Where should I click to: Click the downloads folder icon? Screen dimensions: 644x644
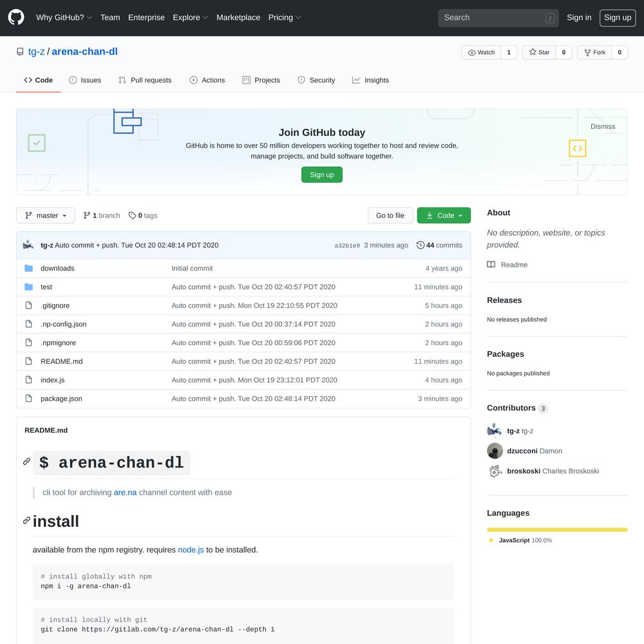(x=29, y=268)
